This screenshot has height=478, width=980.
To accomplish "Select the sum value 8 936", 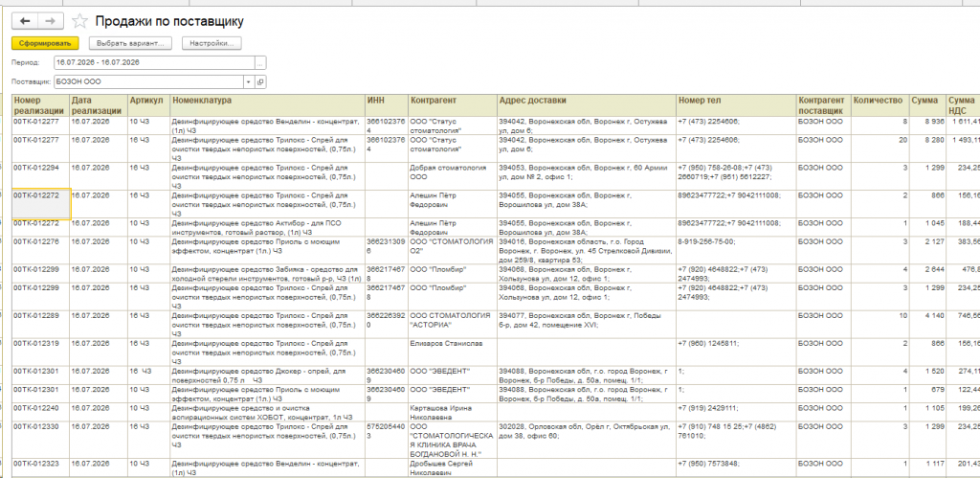I will point(926,125).
